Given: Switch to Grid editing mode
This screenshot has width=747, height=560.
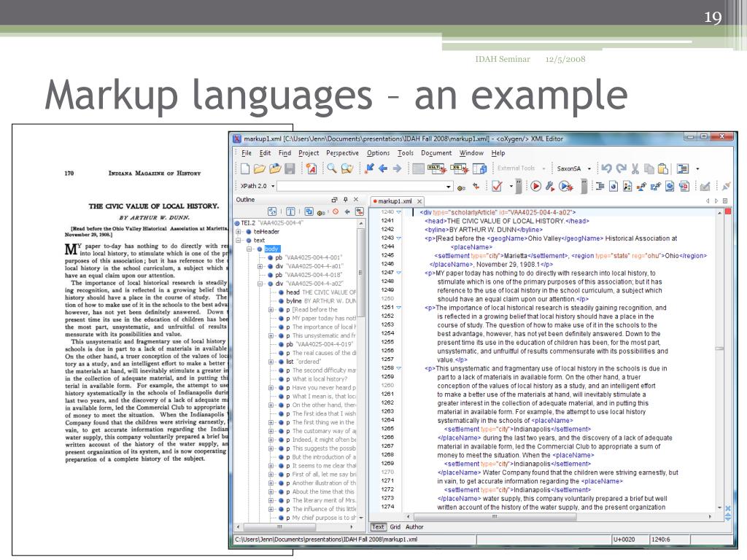Looking at the screenshot, I should (395, 526).
